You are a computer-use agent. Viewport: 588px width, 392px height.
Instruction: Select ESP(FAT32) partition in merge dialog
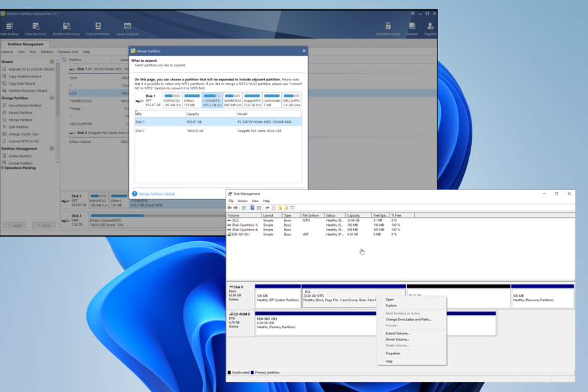pos(172,100)
